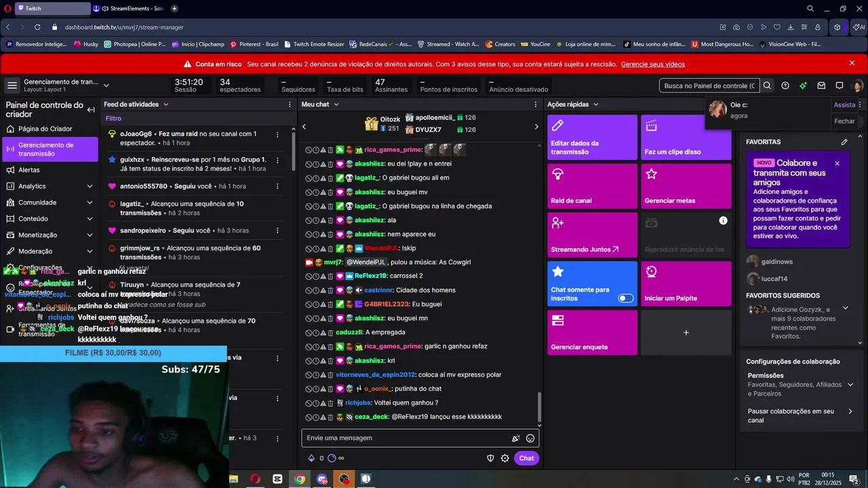Click the Faz um clipe disso tile

(x=686, y=137)
